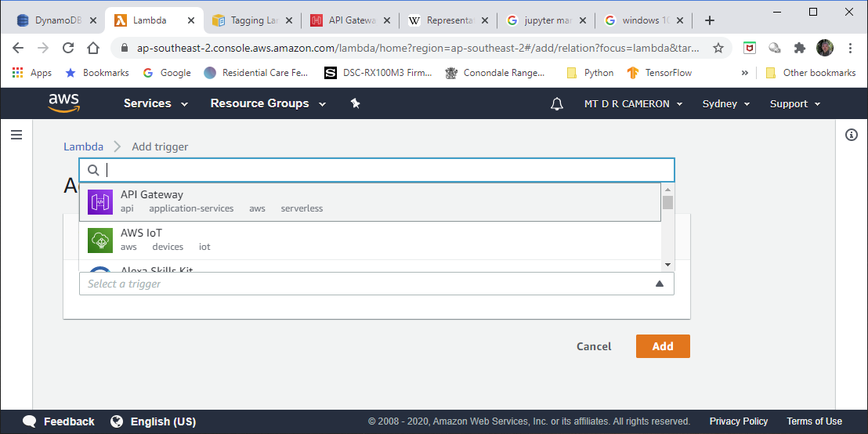Collapse the Select a trigger dropdown
This screenshot has width=868, height=434.
[x=659, y=284]
